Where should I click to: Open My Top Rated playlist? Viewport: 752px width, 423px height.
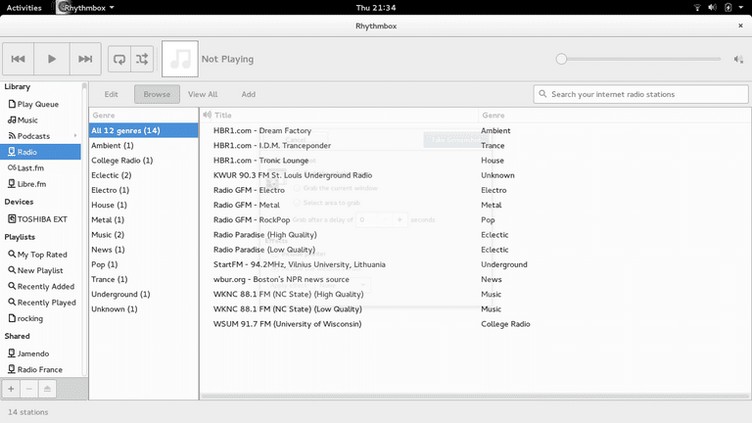40,254
